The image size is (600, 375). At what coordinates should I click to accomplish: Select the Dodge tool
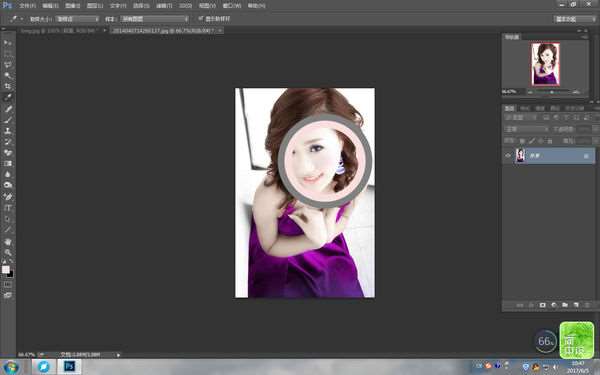tap(8, 185)
